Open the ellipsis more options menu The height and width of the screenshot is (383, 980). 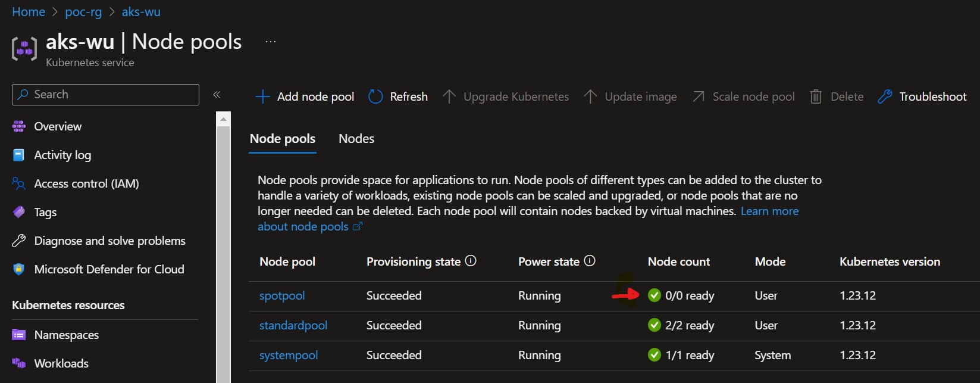click(x=271, y=42)
